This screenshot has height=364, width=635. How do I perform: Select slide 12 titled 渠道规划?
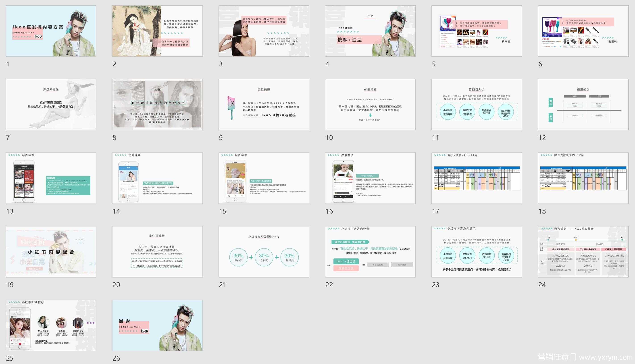coord(583,105)
